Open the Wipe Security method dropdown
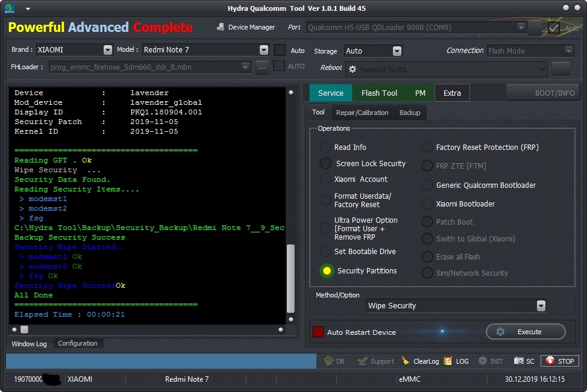 (x=541, y=306)
